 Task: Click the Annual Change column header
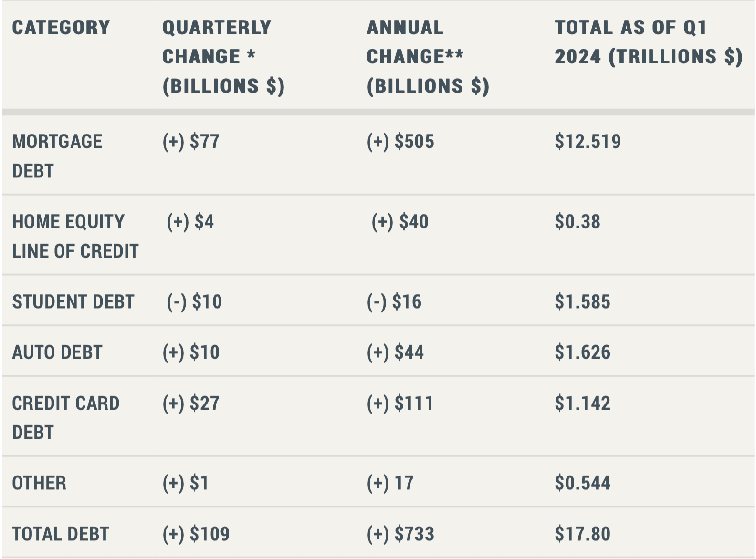click(428, 56)
